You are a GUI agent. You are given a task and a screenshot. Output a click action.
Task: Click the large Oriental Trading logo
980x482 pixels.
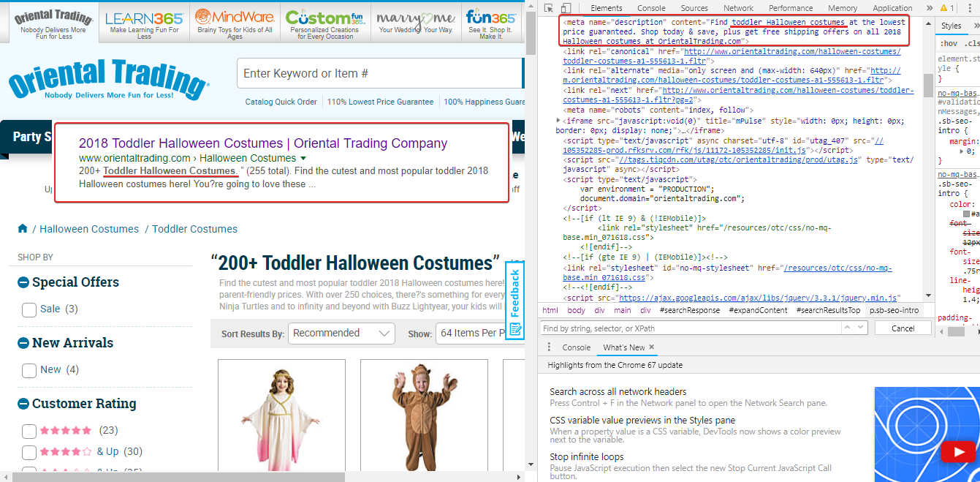108,79
